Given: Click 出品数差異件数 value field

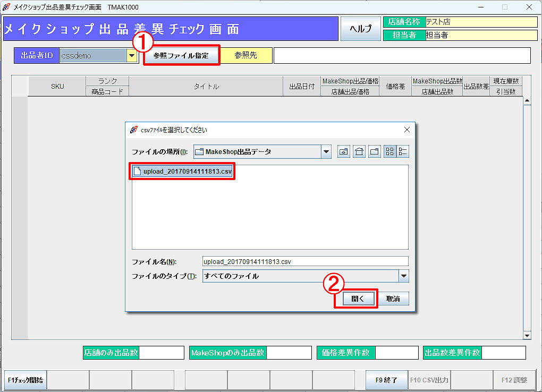Looking at the screenshot, I should 504,353.
